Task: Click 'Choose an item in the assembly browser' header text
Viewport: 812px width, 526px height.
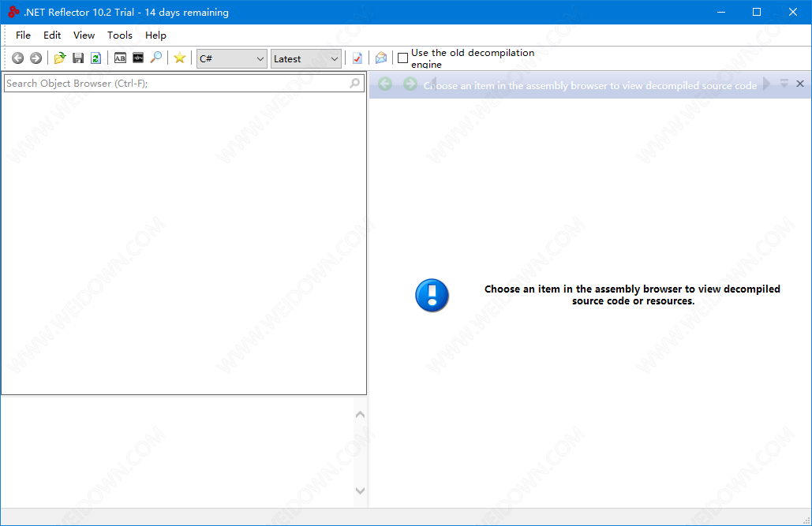Action: (589, 85)
